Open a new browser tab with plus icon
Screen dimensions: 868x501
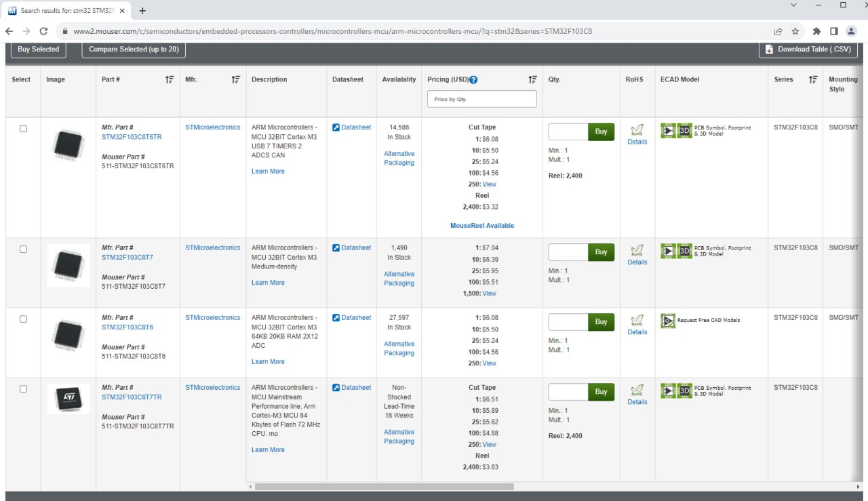142,11
